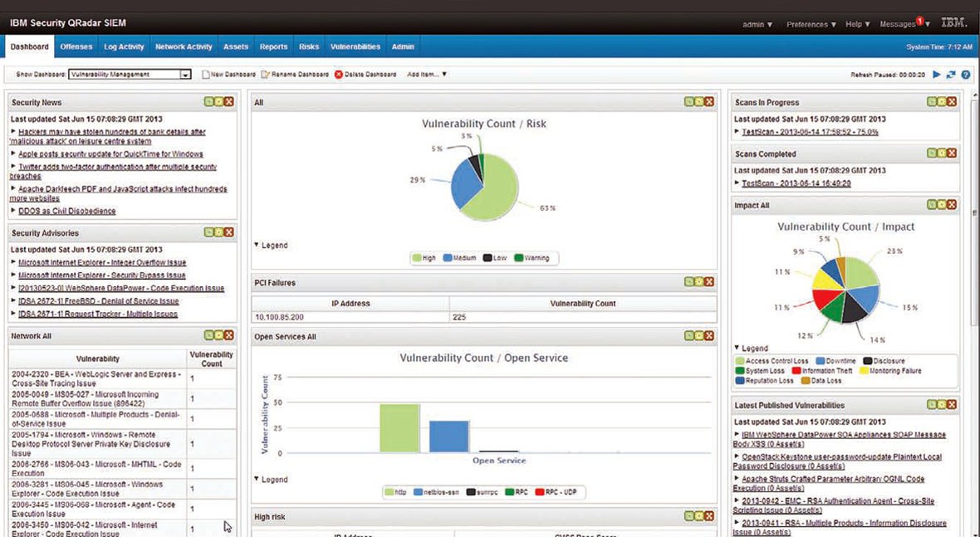This screenshot has width=980, height=551.
Task: Detach Security Advisories panel using green icon
Action: click(x=208, y=232)
